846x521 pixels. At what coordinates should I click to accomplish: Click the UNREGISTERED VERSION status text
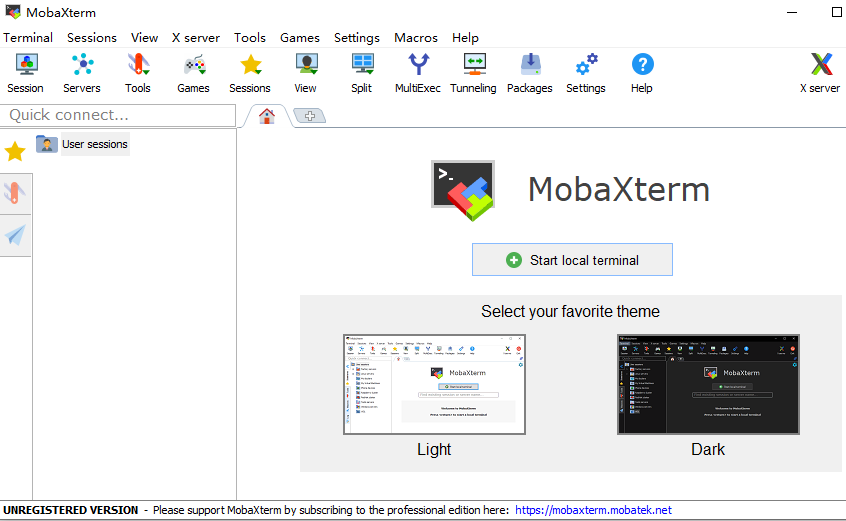71,510
